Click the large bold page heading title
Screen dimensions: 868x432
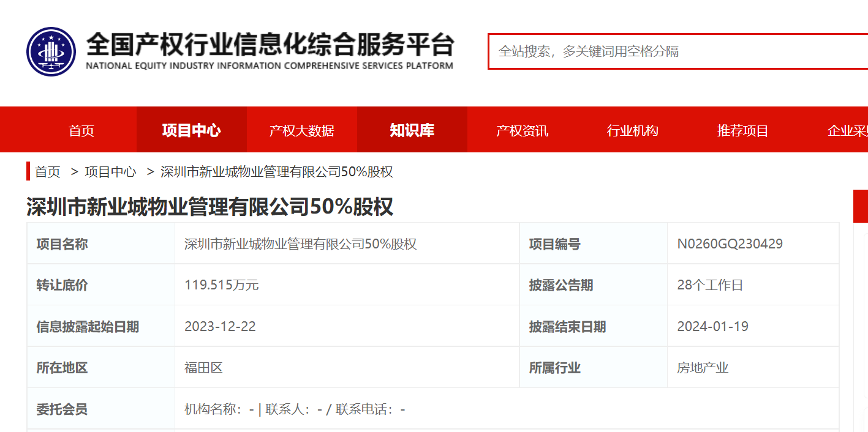209,207
